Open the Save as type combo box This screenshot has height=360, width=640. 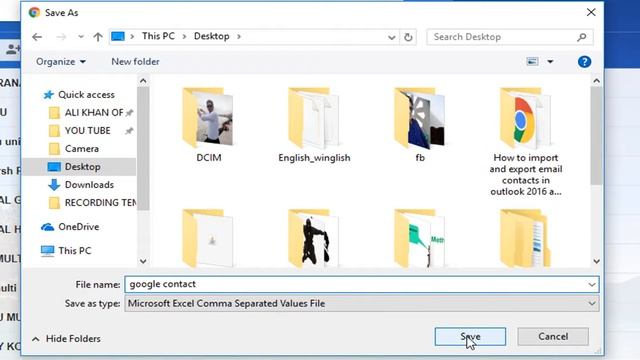click(362, 304)
